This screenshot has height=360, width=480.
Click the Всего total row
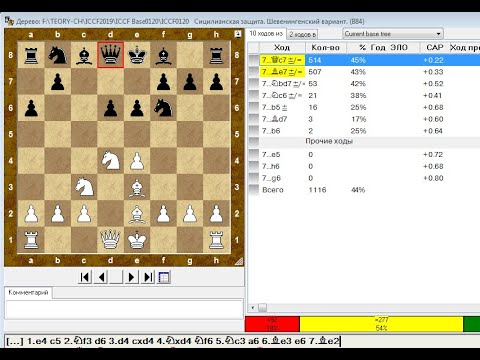pyautogui.click(x=369, y=190)
